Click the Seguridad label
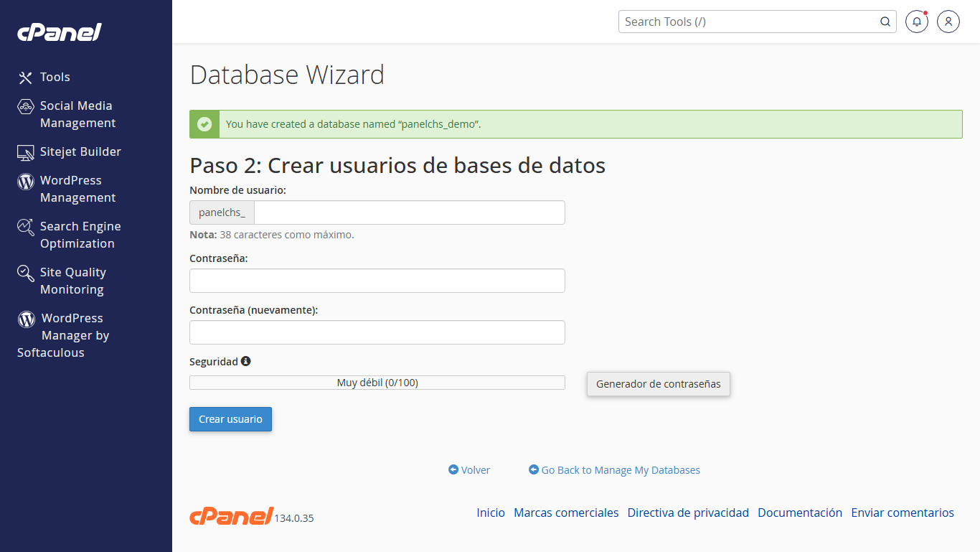This screenshot has width=980, height=552. point(214,362)
